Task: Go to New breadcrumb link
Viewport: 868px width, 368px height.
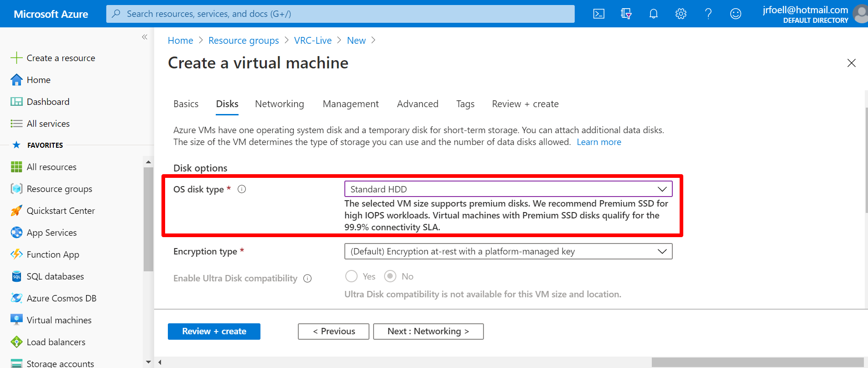Action: [356, 41]
